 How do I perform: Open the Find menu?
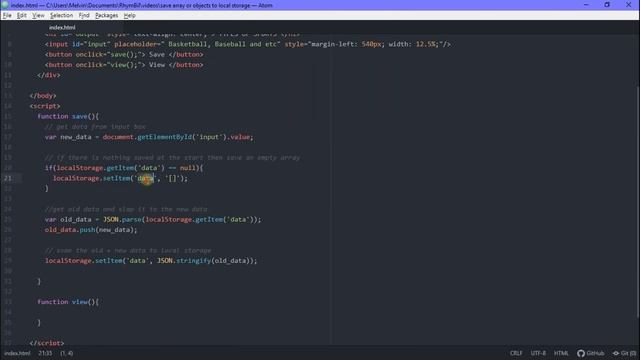pos(84,16)
